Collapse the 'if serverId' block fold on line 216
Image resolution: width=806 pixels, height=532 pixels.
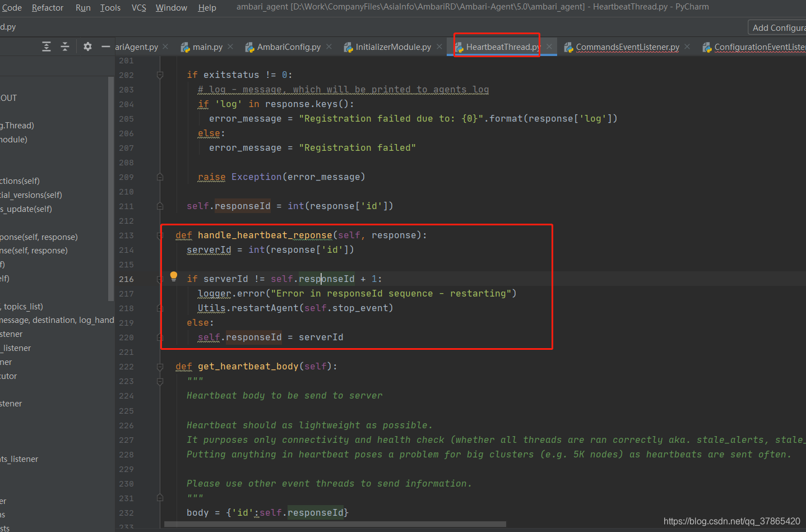point(160,279)
